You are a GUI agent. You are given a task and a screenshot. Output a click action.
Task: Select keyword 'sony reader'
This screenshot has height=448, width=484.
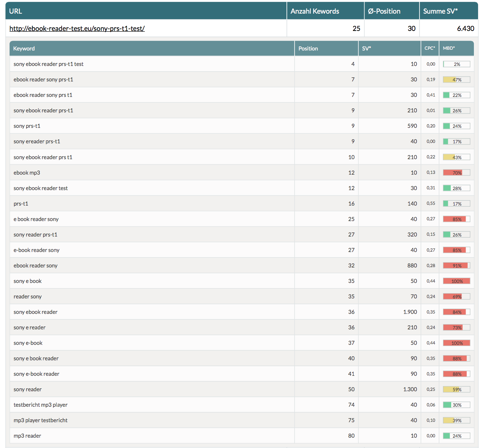(28, 389)
